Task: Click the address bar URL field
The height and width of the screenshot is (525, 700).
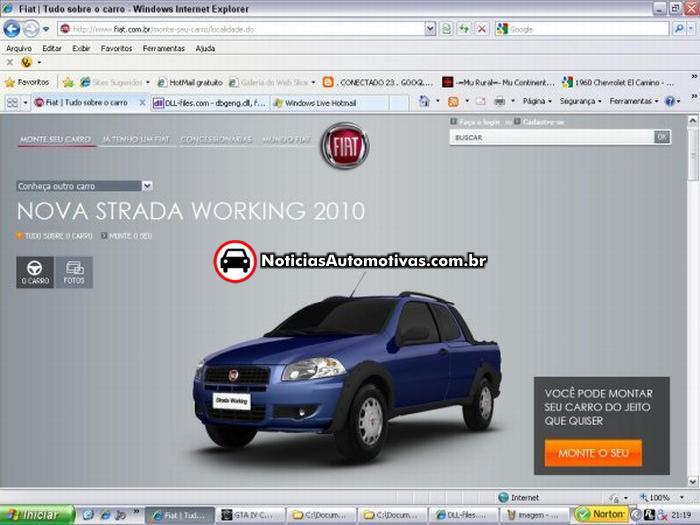Action: click(x=241, y=29)
